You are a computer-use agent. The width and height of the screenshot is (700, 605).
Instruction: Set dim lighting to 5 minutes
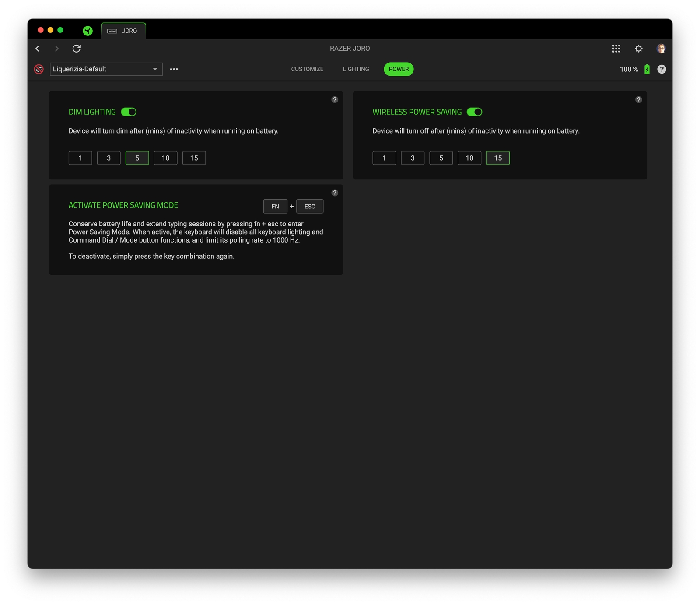[x=137, y=158]
